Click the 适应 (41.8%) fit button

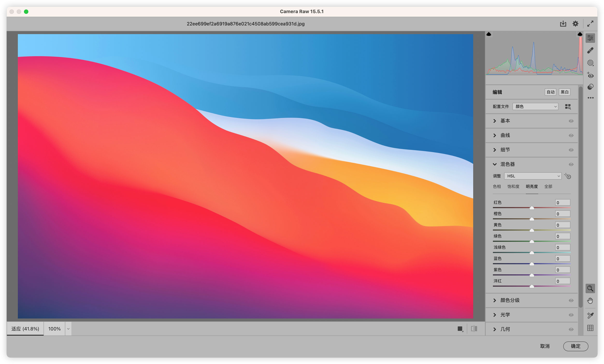click(x=25, y=329)
